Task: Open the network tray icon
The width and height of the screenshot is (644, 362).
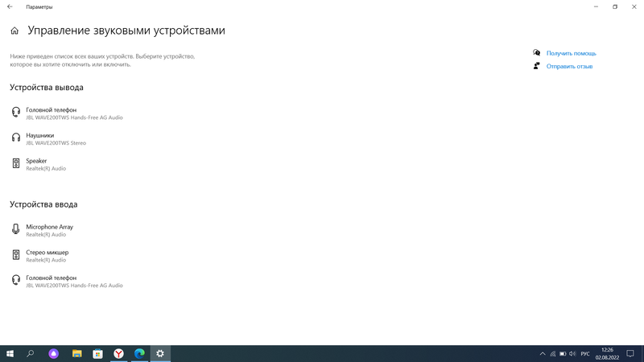Action: (x=553, y=354)
